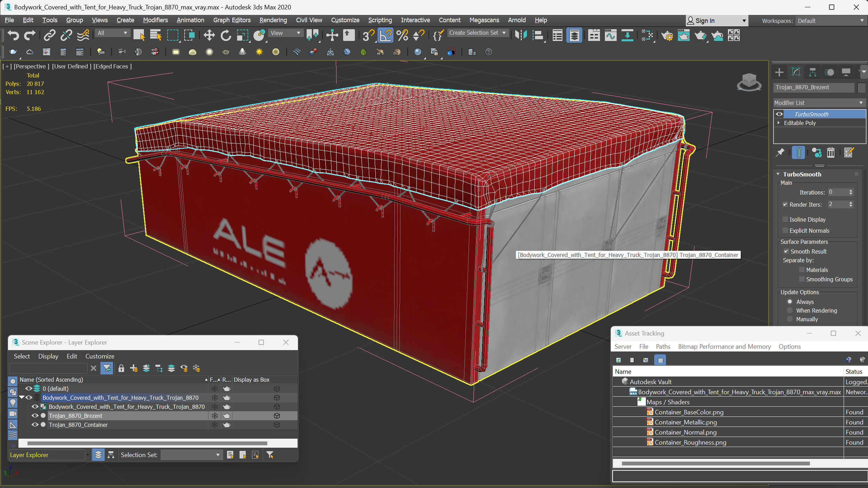868x488 pixels.
Task: Collapse the Bodywork layer tree arrow
Action: (22, 398)
